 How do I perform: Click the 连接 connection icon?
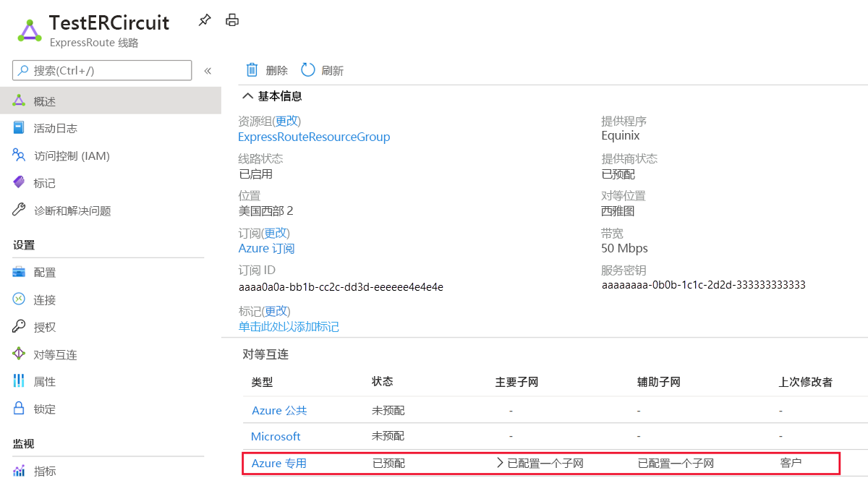[20, 299]
